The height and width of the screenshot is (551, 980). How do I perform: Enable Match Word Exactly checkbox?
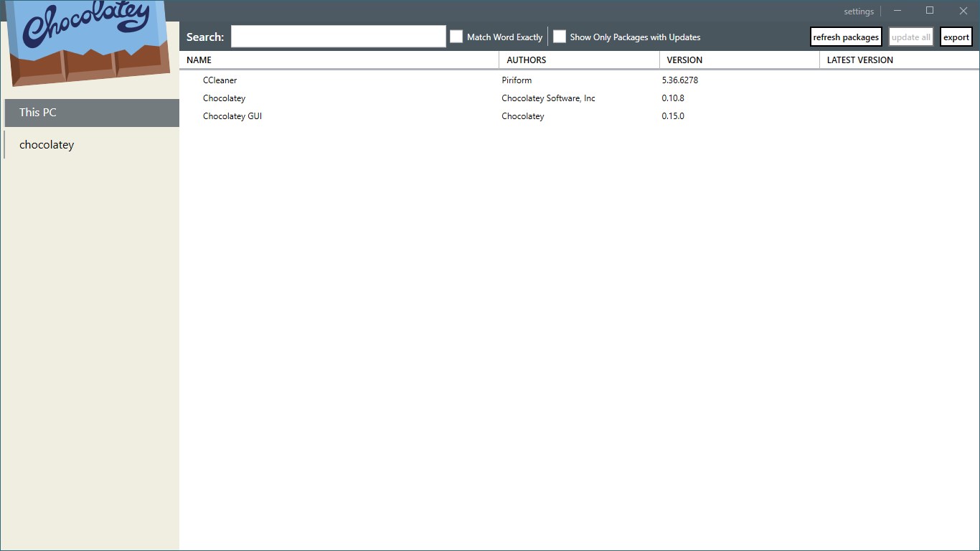click(x=456, y=37)
